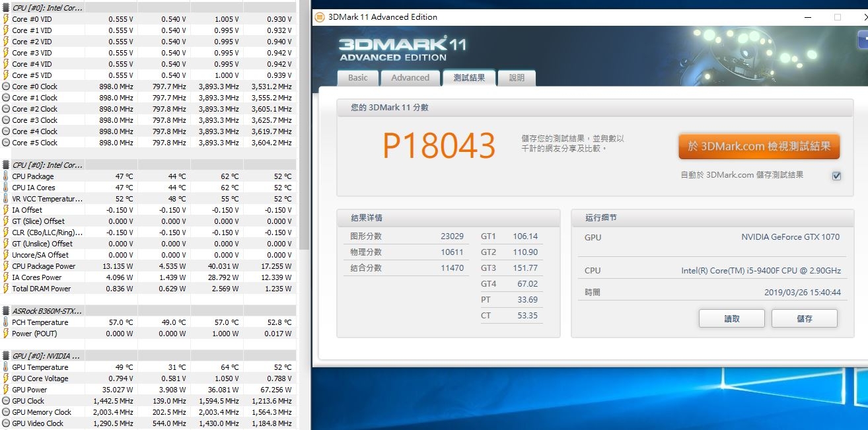
Task: Switch to the Basic tab
Action: (358, 78)
